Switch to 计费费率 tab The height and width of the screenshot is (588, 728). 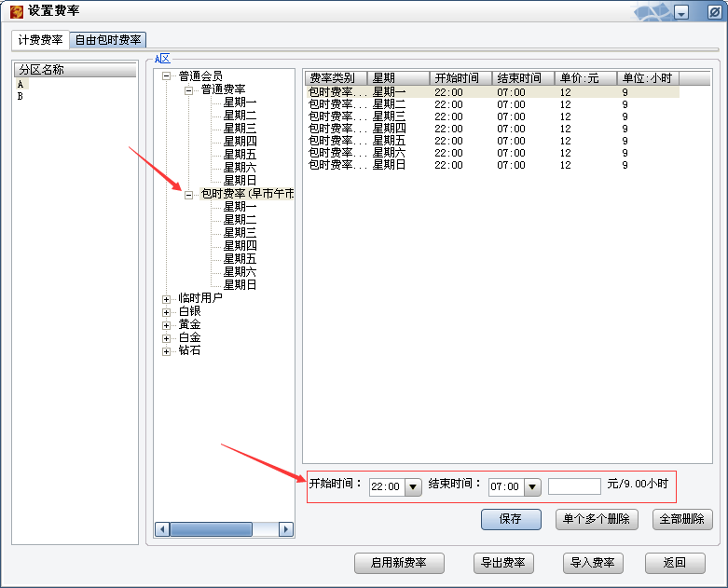[41, 40]
